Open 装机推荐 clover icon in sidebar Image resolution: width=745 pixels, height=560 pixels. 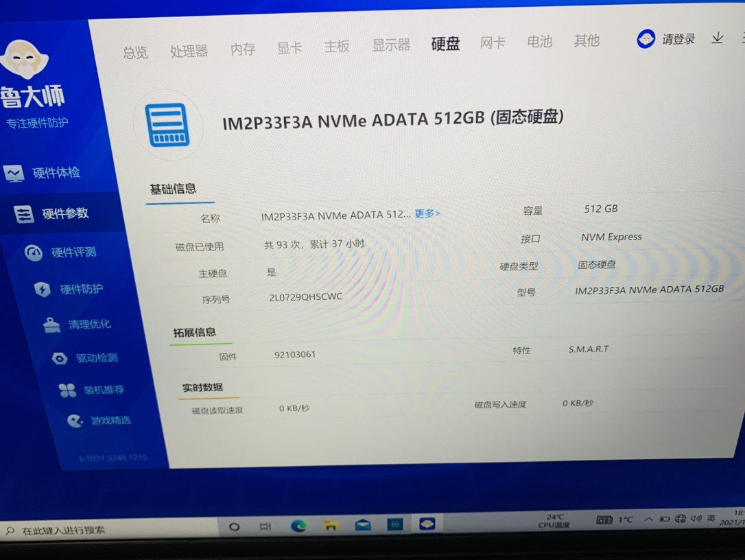pos(67,390)
